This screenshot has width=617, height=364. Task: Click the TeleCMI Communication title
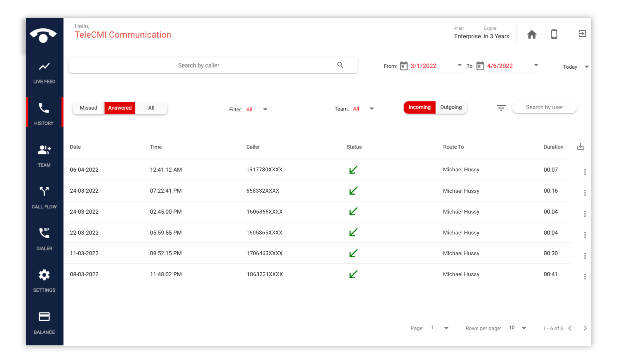pos(123,35)
